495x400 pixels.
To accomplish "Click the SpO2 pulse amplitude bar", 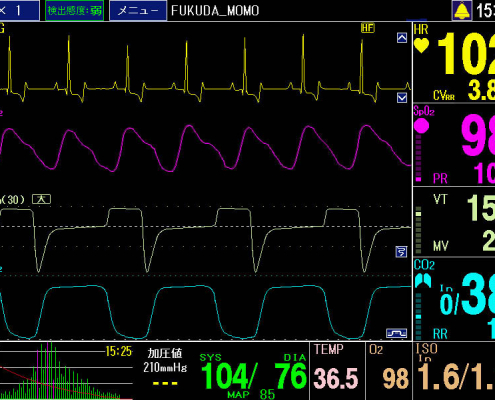I will (419, 158).
